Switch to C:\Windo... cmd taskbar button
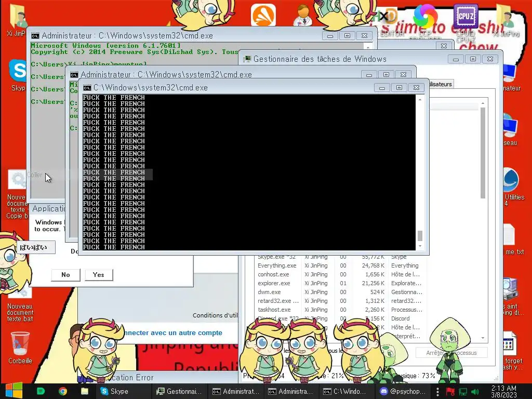 (346, 391)
